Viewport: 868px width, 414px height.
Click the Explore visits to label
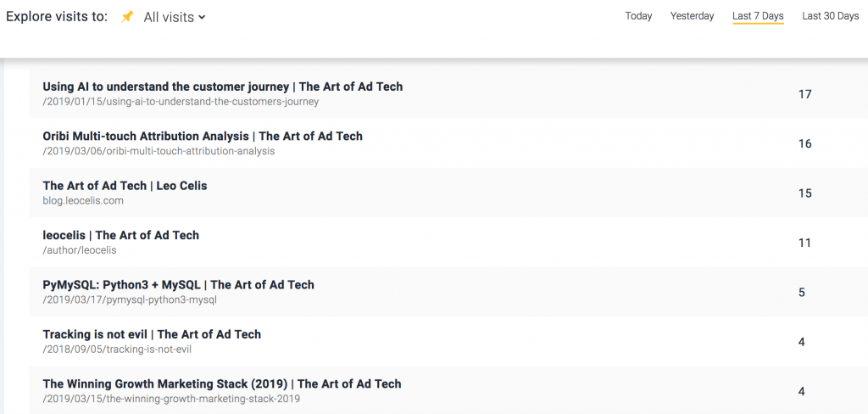click(57, 17)
